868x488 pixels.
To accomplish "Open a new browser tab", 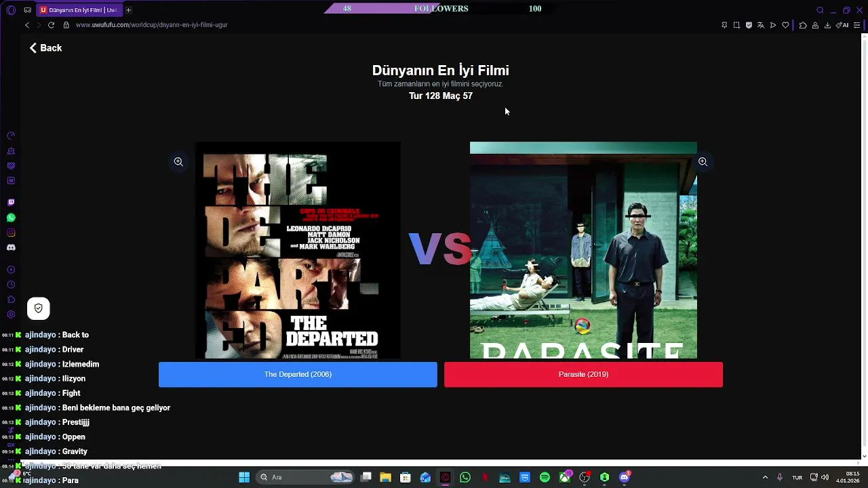I will (128, 10).
